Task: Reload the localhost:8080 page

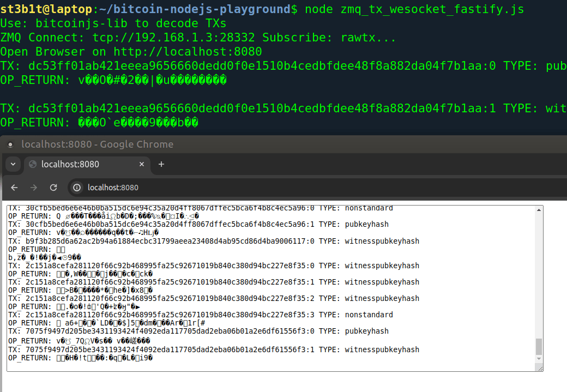Action: click(x=53, y=188)
